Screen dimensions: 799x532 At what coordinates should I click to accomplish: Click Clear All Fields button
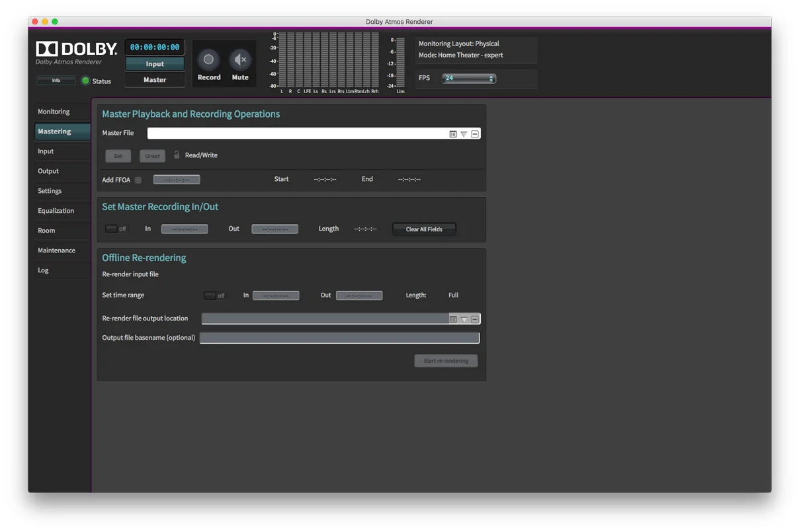pos(424,229)
